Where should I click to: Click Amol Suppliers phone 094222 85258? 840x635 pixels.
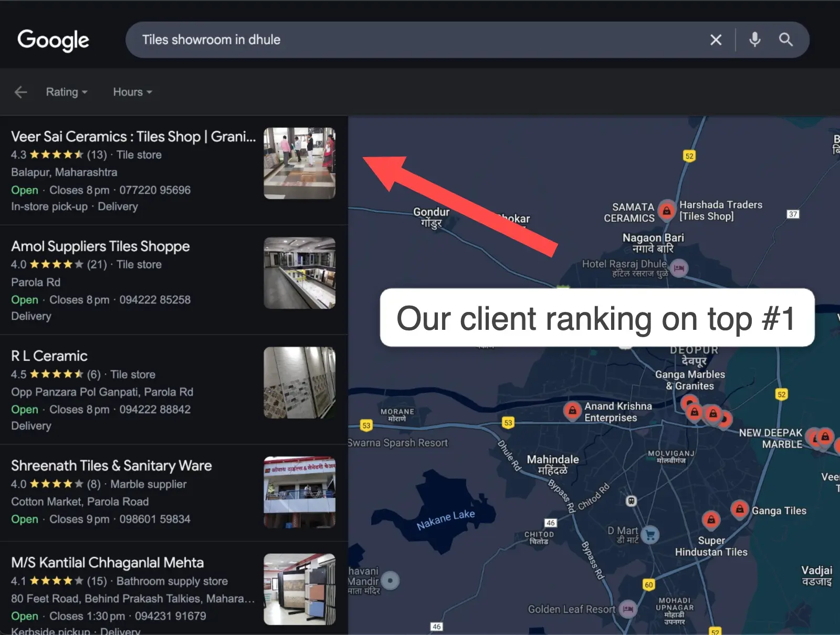click(155, 300)
